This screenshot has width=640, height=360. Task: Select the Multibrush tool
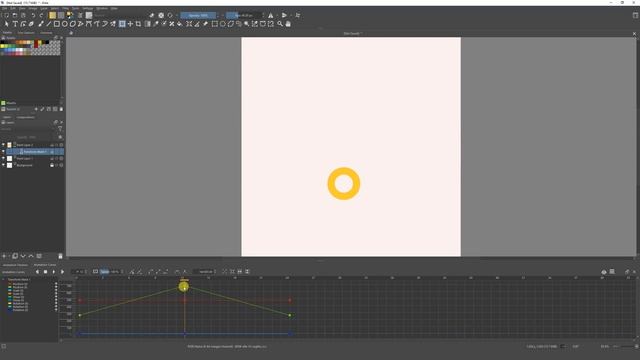[x=113, y=24]
